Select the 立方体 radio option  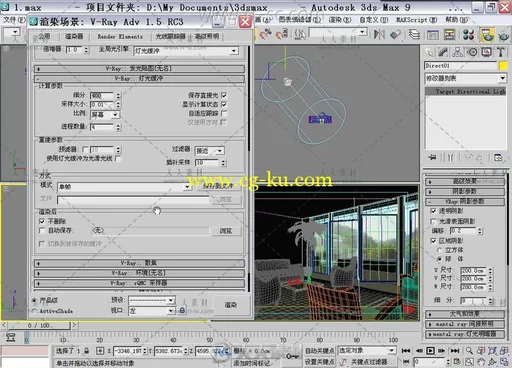pos(440,250)
